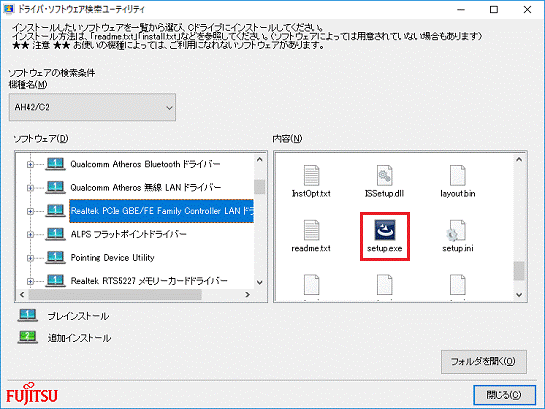Screen dimensions: 545x409
Task: Open the readme.txt file icon
Action: pos(311,230)
